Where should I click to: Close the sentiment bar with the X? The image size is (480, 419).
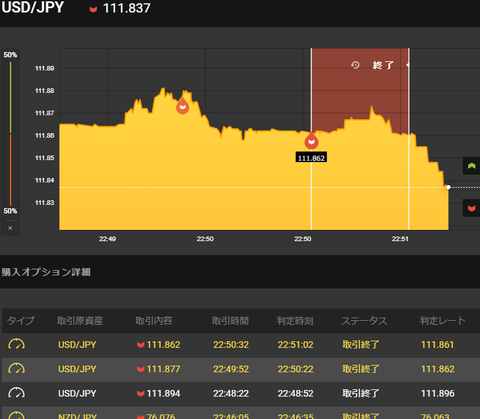point(10,228)
